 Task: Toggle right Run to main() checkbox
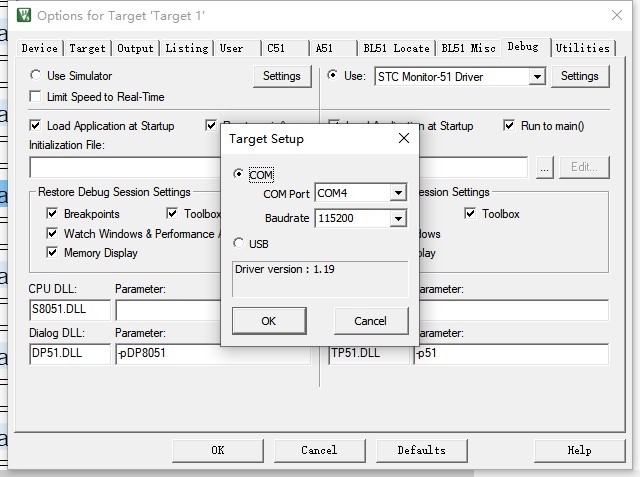509,125
